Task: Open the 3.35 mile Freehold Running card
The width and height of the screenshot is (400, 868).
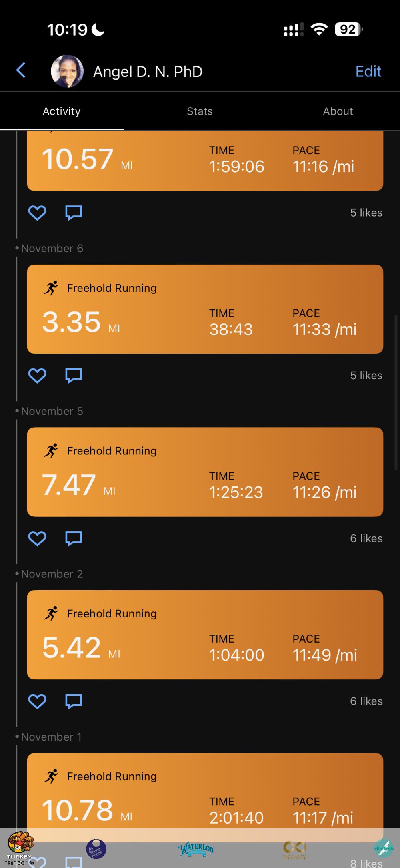Action: (x=205, y=309)
